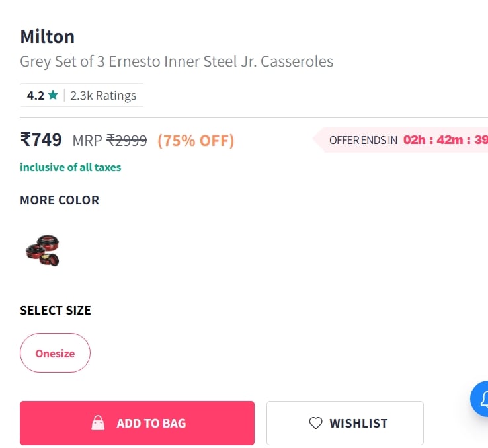488x448 pixels.
Task: Click the struck-through MRP ₹2999
Action: click(110, 141)
